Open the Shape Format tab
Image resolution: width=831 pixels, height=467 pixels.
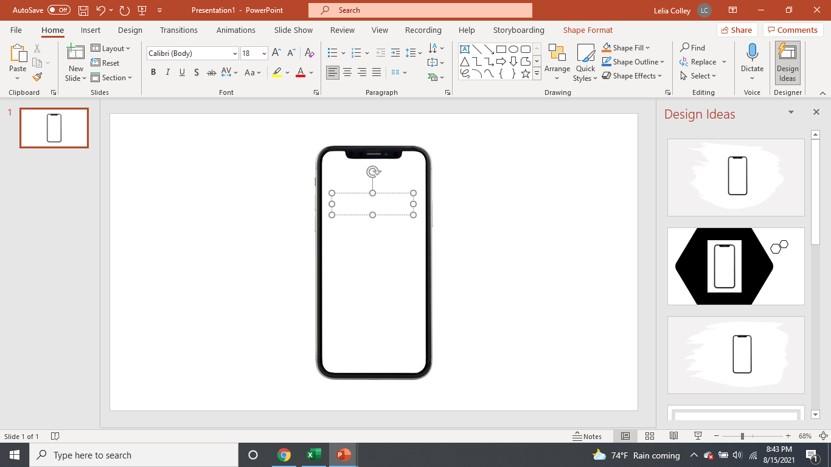point(587,30)
